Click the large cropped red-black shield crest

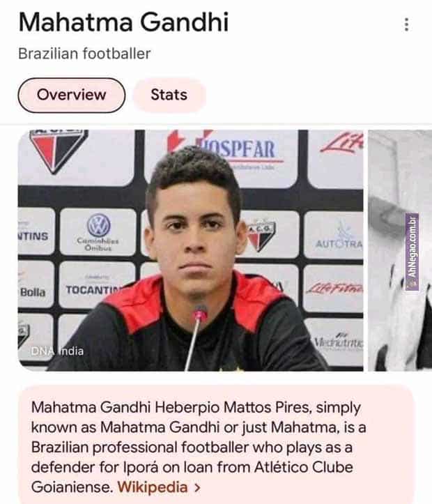click(x=58, y=150)
